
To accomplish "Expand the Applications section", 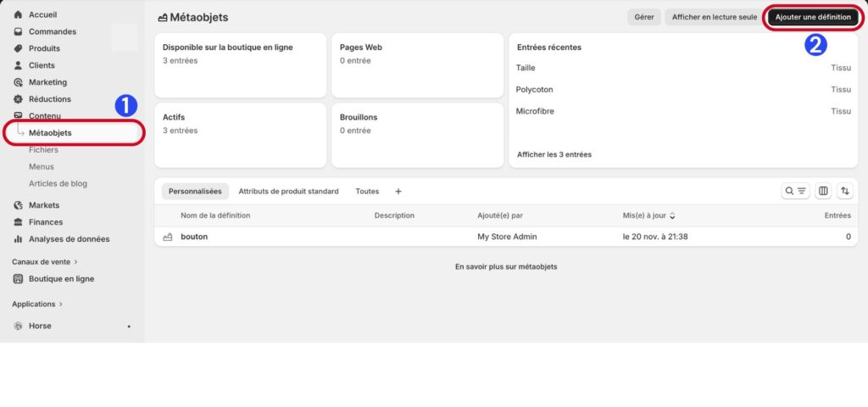I will coord(37,304).
